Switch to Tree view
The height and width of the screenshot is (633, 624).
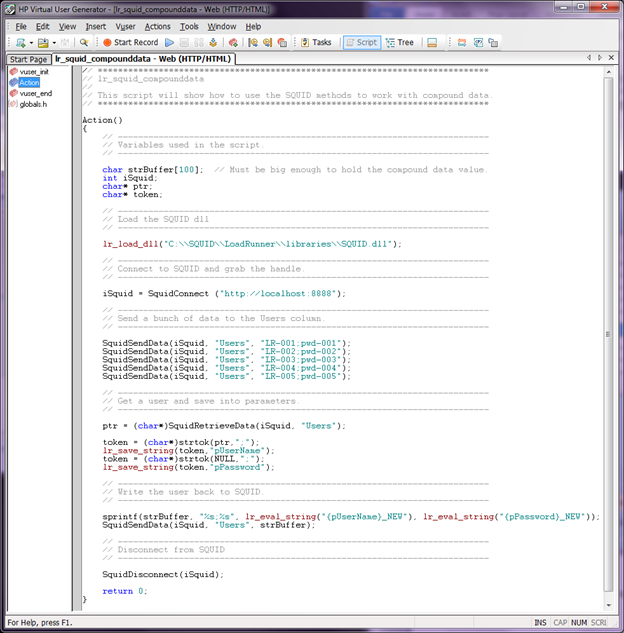tap(400, 42)
